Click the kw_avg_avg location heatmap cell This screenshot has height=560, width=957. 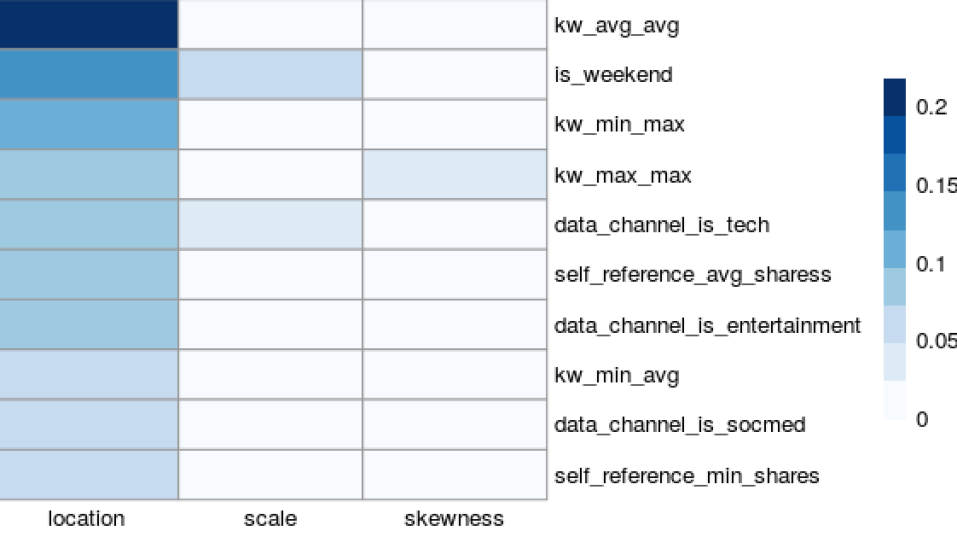coord(88,24)
